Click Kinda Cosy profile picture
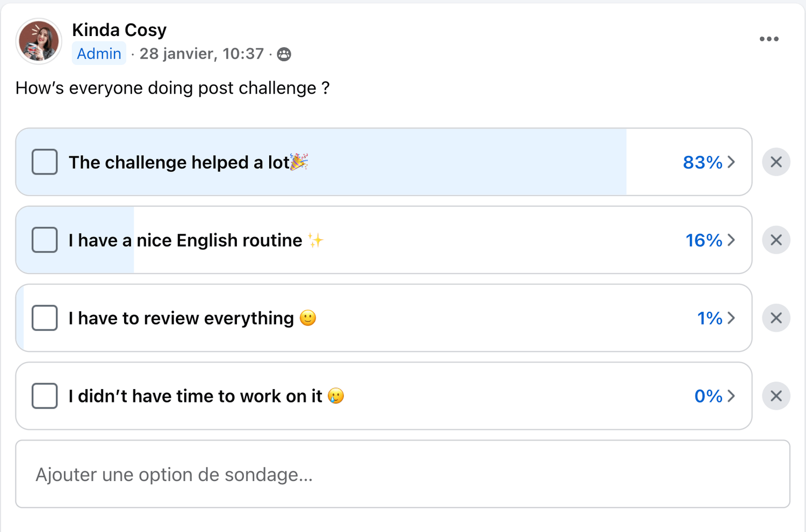 (x=39, y=41)
